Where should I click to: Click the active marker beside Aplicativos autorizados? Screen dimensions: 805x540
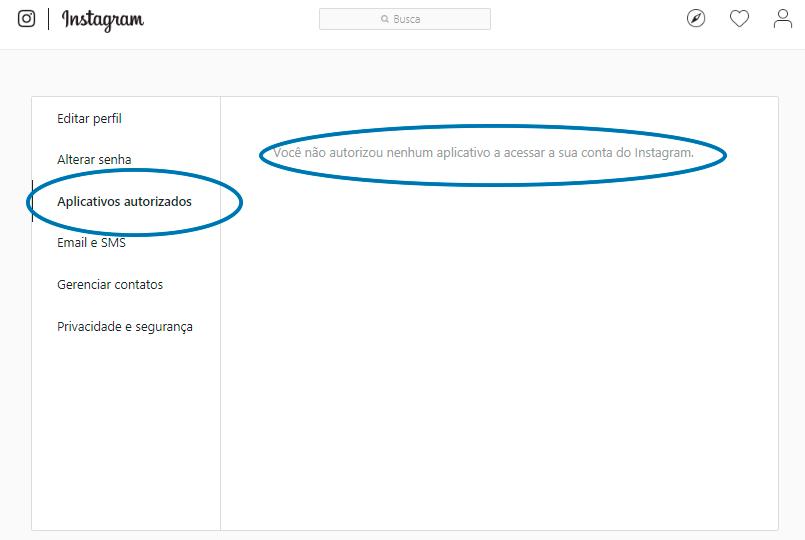click(x=32, y=201)
